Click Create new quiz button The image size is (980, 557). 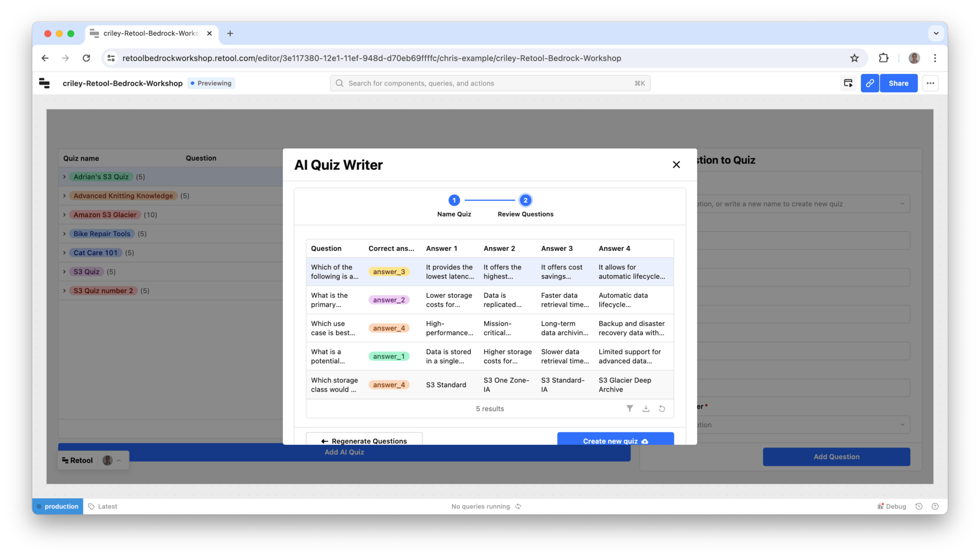point(615,439)
